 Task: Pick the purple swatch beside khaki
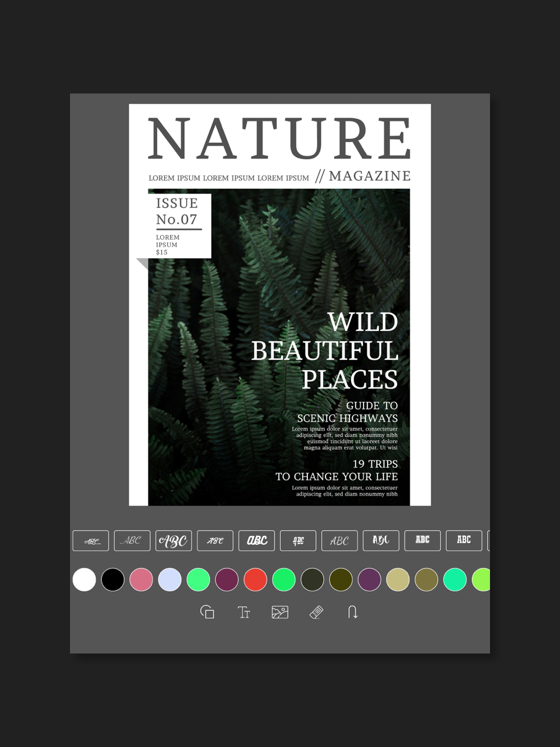point(370,580)
